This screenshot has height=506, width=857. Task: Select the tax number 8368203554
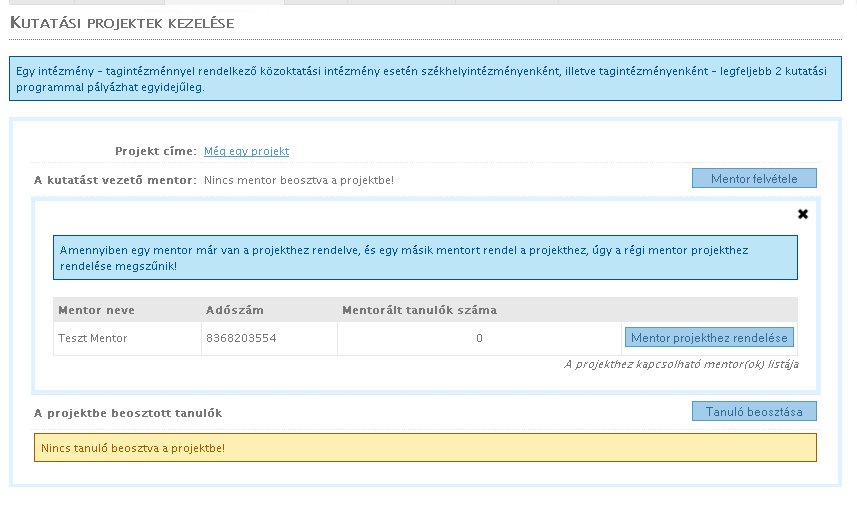241,338
